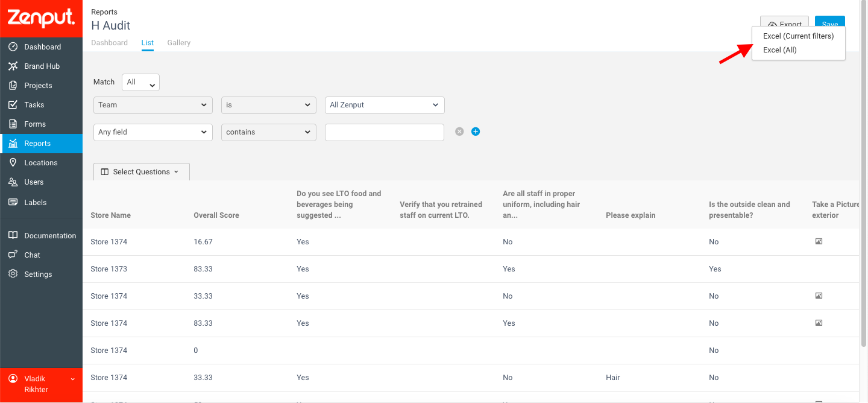This screenshot has height=403, width=868.
Task: Open Users people icon in sidebar
Action: click(13, 182)
